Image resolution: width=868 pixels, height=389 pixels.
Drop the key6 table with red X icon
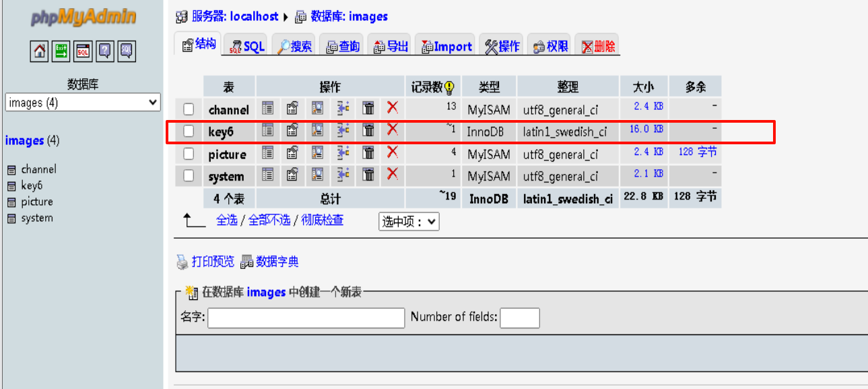[393, 131]
